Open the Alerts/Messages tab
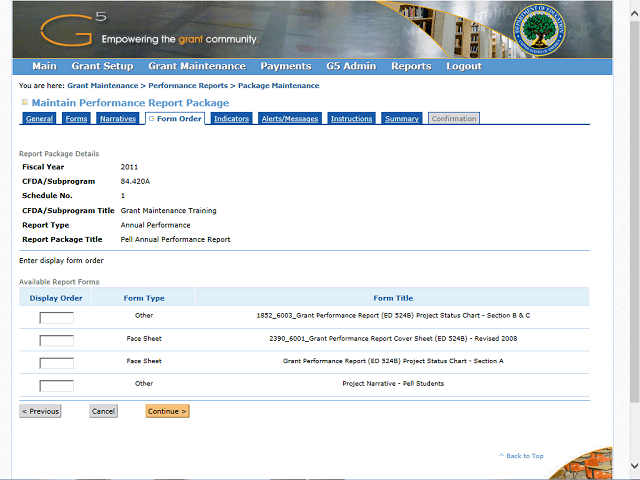Image resolution: width=640 pixels, height=480 pixels. (x=289, y=119)
